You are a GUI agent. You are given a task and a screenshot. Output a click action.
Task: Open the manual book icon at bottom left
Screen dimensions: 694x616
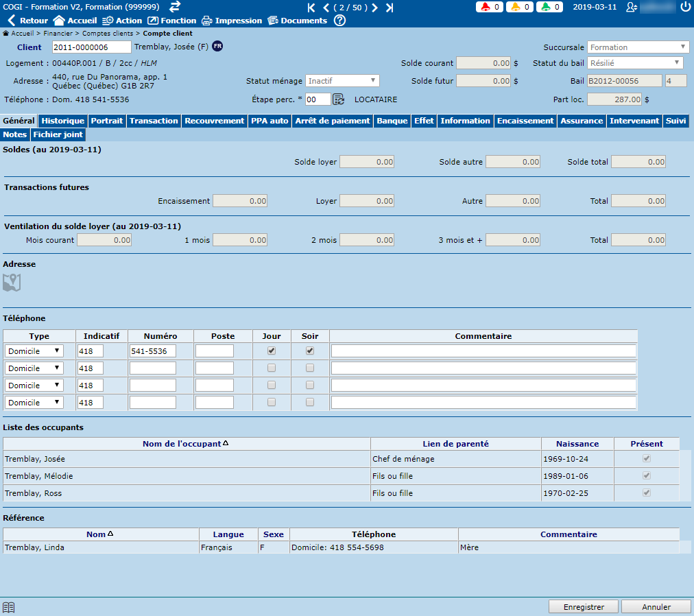[x=9, y=607]
